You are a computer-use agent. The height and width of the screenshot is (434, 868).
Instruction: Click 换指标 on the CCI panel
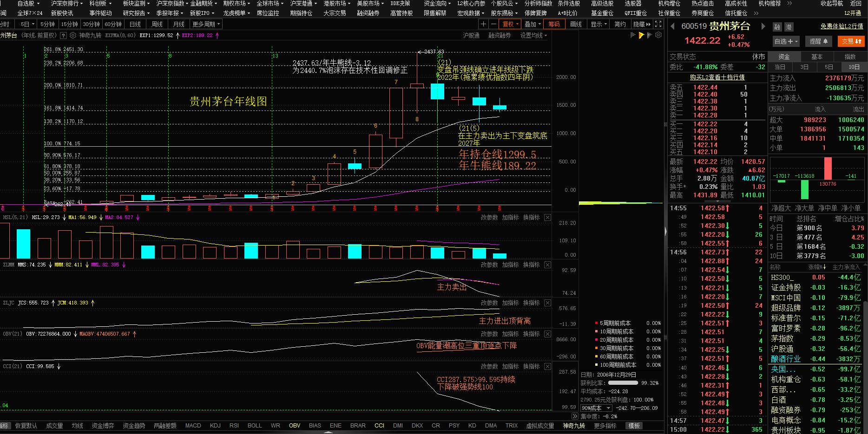[531, 366]
